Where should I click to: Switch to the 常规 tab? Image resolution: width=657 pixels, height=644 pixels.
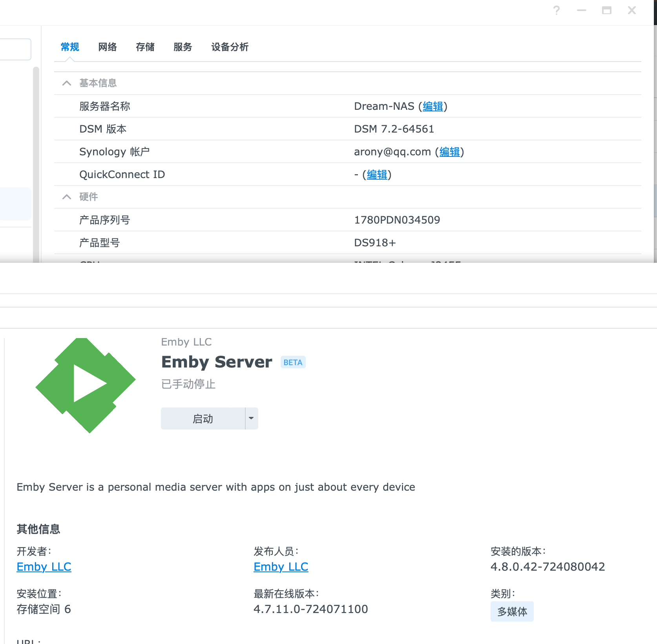(x=70, y=47)
